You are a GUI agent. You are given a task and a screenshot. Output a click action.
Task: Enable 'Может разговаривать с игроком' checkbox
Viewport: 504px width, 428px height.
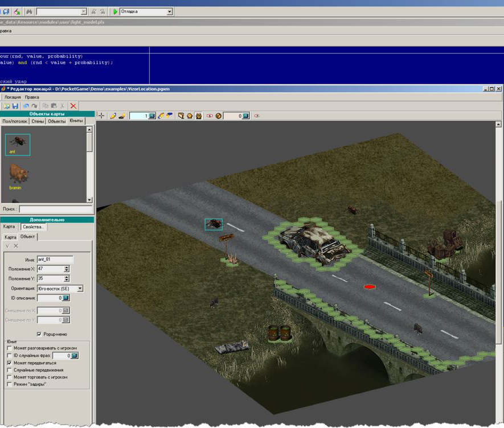pyautogui.click(x=9, y=348)
